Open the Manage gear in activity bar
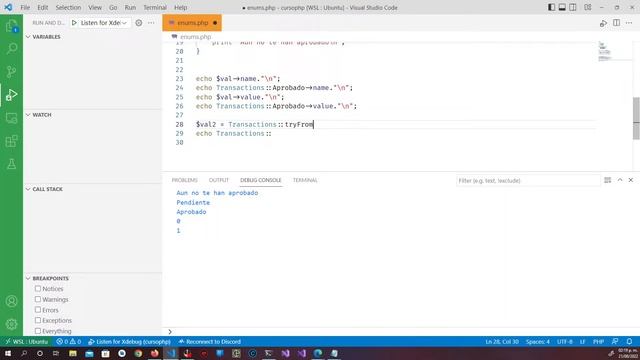Screen dimensions: 640x360 (11, 324)
